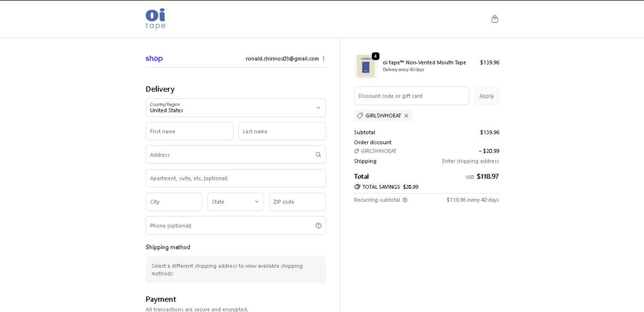Focus the First name field

click(189, 131)
